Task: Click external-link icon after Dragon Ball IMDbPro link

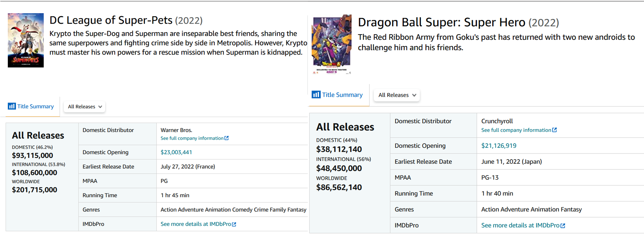Action: (563, 226)
